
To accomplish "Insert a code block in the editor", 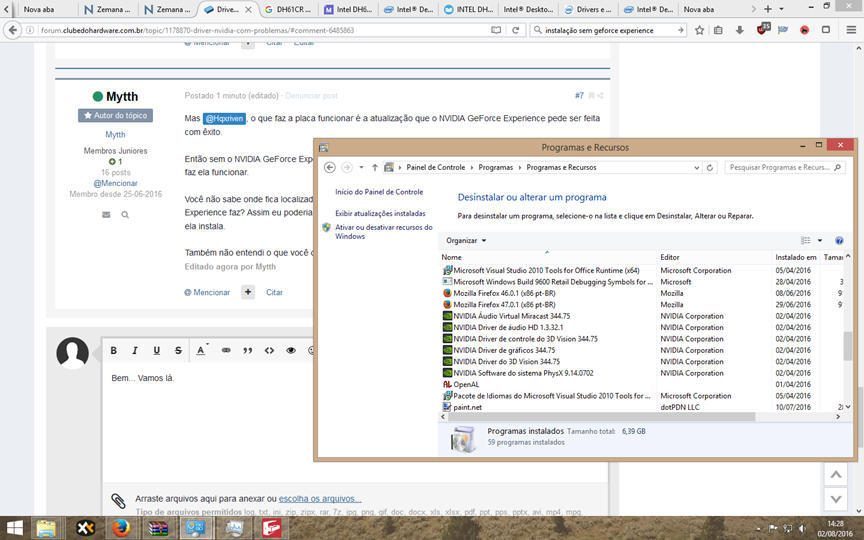I will pyautogui.click(x=269, y=350).
